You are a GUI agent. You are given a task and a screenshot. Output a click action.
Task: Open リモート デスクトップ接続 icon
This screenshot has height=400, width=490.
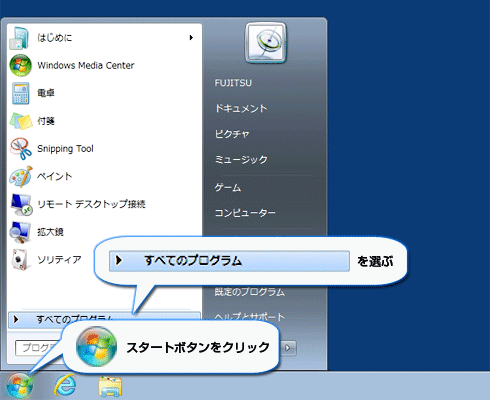21,204
